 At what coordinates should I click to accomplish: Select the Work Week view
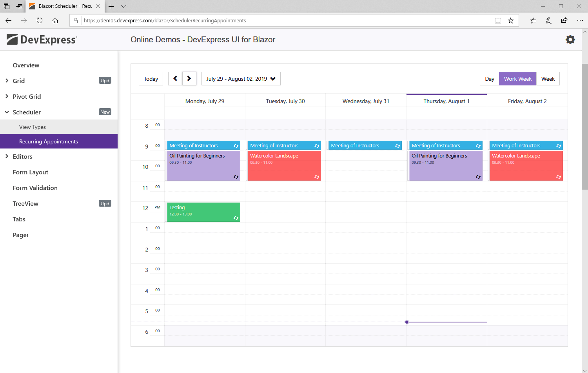pyautogui.click(x=517, y=79)
